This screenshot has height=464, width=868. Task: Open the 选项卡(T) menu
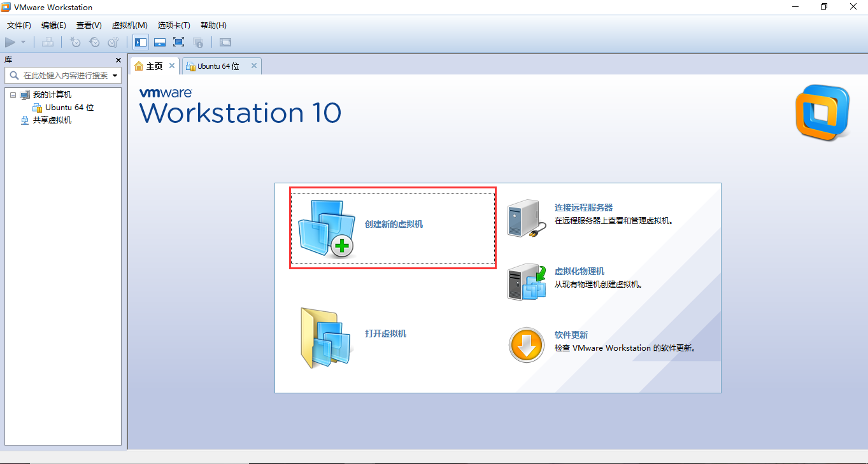[174, 25]
